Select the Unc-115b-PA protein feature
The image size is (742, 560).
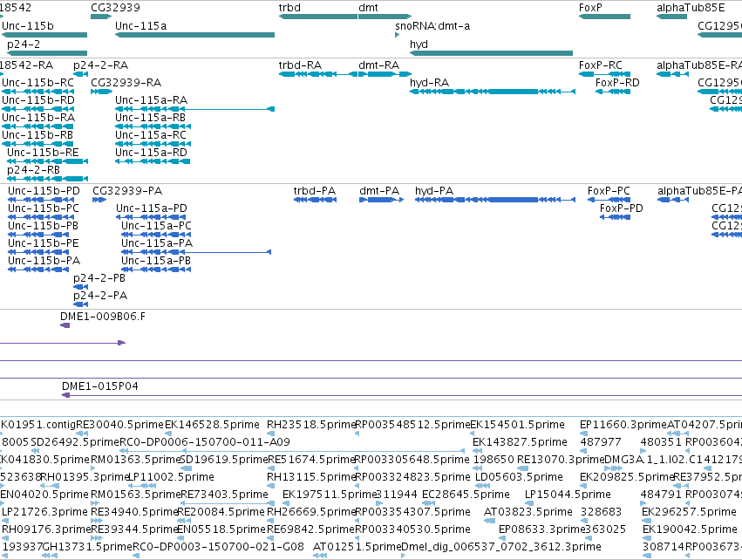tap(38, 270)
